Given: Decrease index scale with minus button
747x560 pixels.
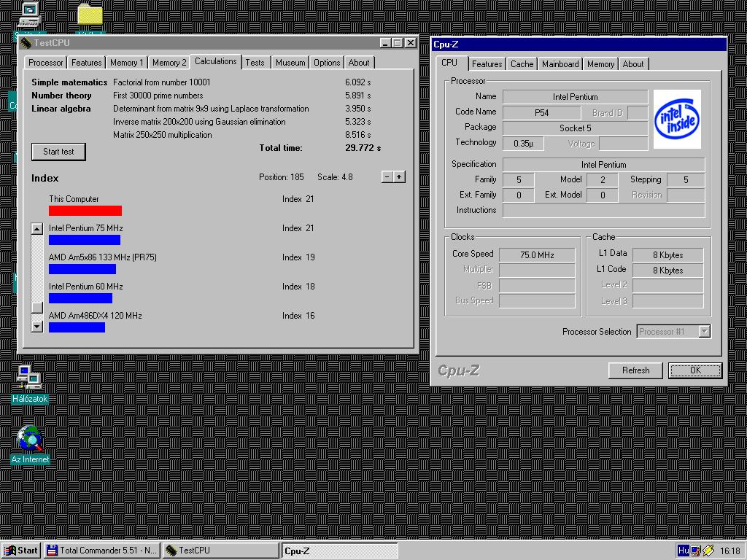Looking at the screenshot, I should [x=387, y=176].
